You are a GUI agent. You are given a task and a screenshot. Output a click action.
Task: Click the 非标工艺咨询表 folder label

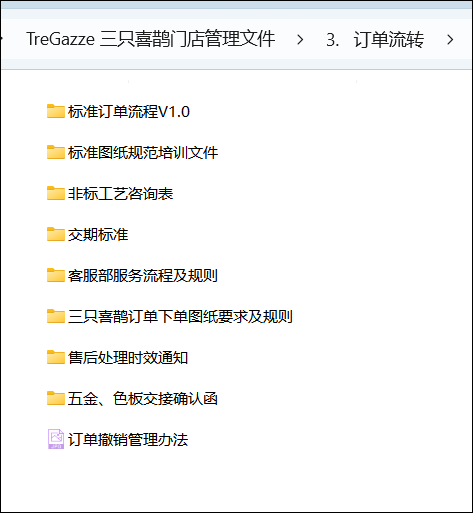(121, 193)
